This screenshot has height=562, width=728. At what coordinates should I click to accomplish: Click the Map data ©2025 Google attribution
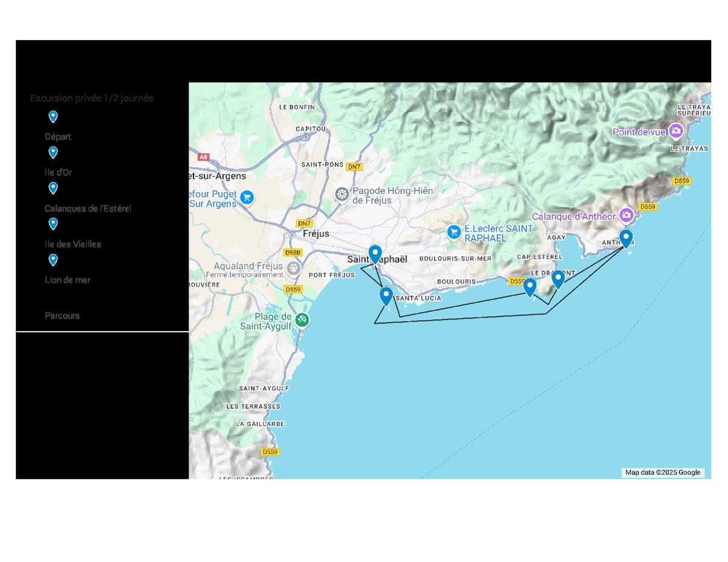pyautogui.click(x=662, y=472)
